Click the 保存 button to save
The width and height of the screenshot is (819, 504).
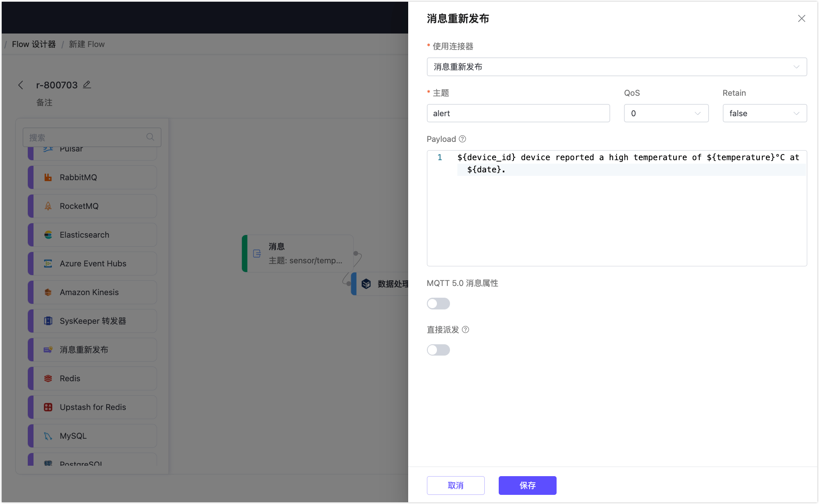click(527, 485)
